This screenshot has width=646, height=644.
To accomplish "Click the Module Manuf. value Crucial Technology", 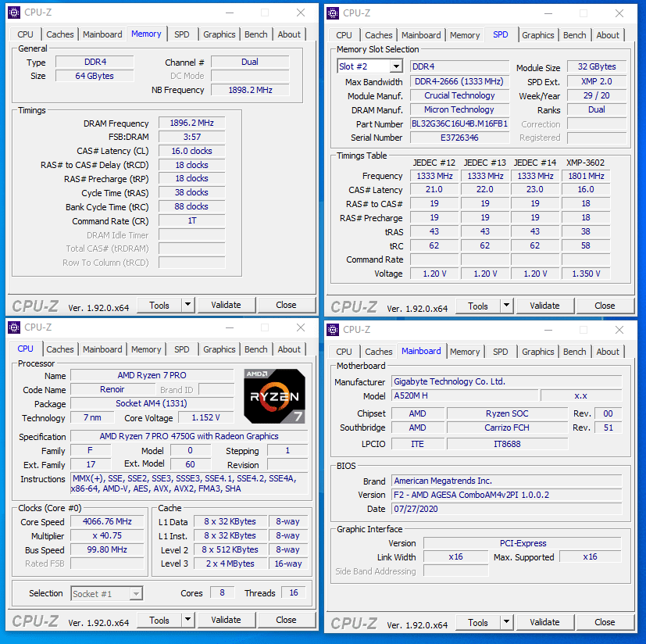I will click(x=460, y=95).
